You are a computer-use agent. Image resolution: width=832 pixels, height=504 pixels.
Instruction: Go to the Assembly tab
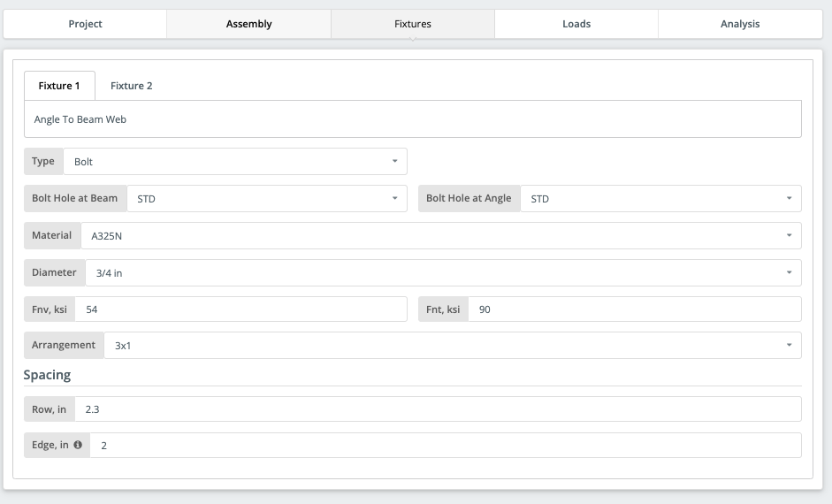click(248, 24)
